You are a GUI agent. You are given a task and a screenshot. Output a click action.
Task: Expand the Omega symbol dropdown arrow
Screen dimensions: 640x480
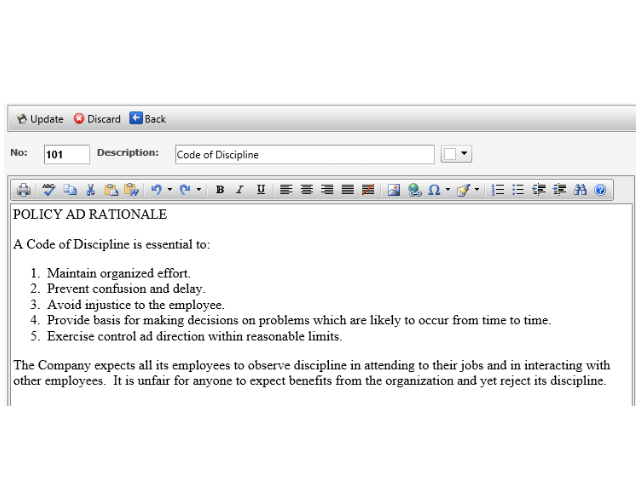pos(448,189)
